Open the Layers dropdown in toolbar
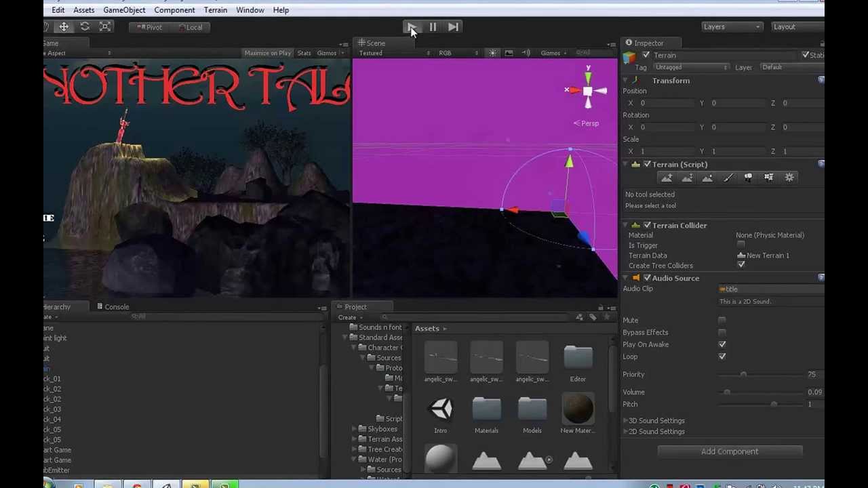The image size is (868, 488). tap(731, 27)
